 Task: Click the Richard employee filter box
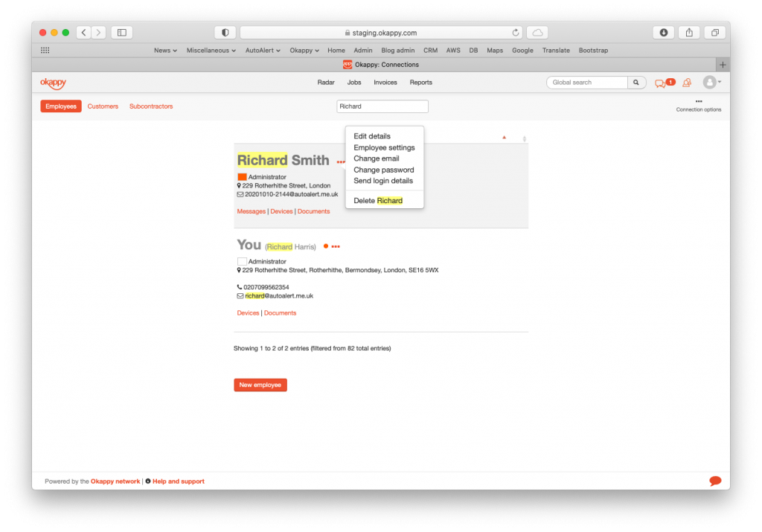click(x=382, y=106)
